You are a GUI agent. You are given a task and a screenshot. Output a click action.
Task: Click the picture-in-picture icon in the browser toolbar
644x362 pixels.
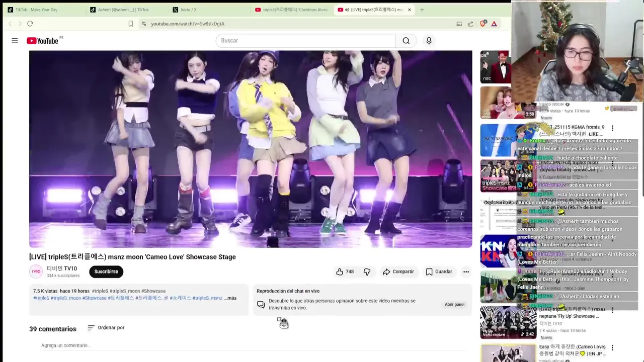[x=459, y=24]
